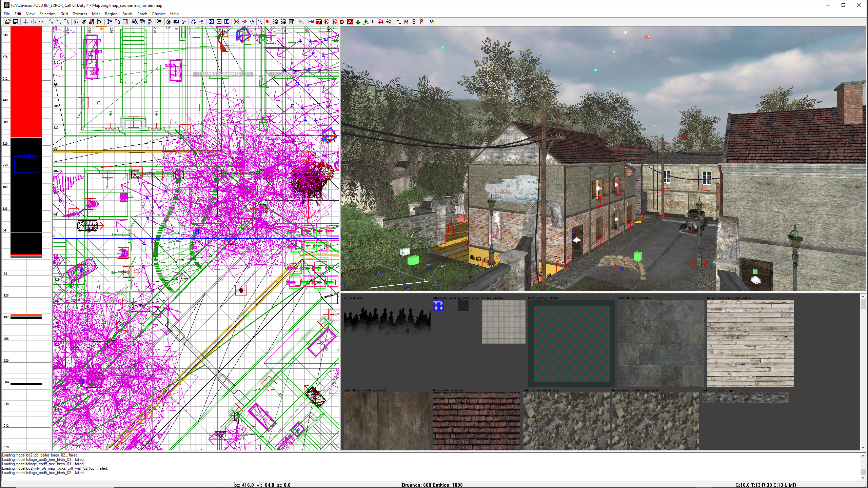The width and height of the screenshot is (868, 488).
Task: Open the Textures menu
Action: tap(80, 14)
